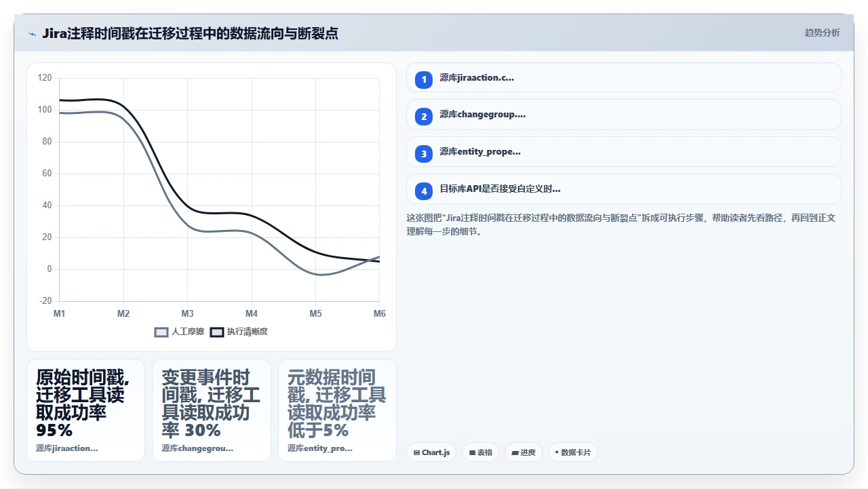Click the 120 y-axis value
This screenshot has width=868, height=489.
tap(45, 78)
